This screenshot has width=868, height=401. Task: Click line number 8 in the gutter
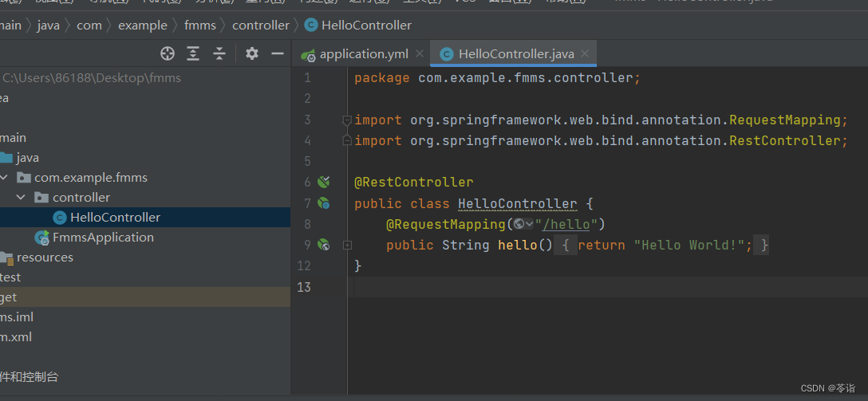[308, 224]
